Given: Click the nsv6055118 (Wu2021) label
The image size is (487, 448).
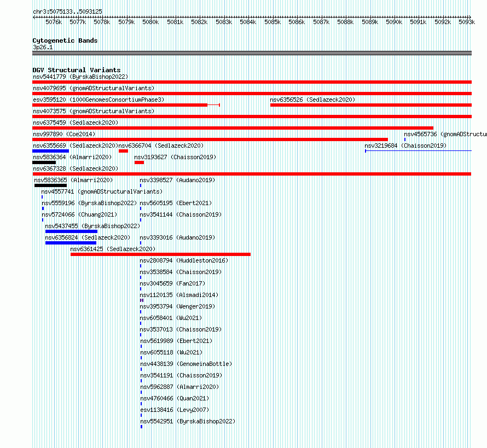Looking at the screenshot, I should [x=171, y=352].
